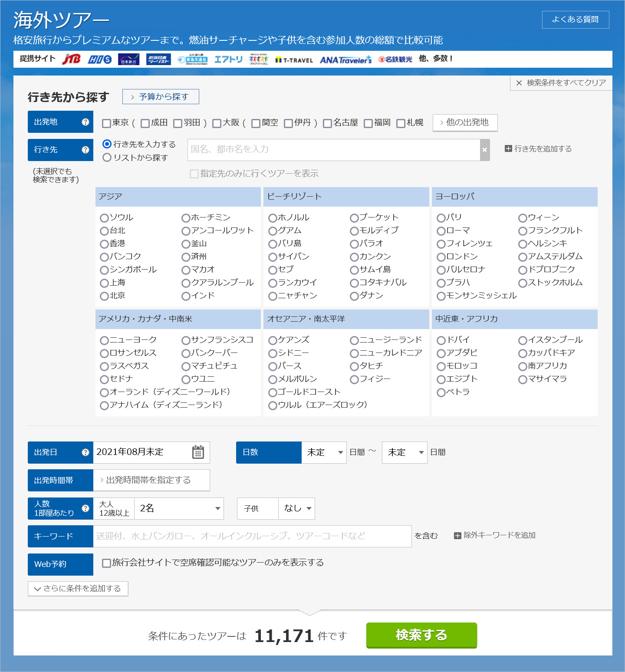Select ストックホルム destination radio
The image size is (625, 672).
pos(523,283)
